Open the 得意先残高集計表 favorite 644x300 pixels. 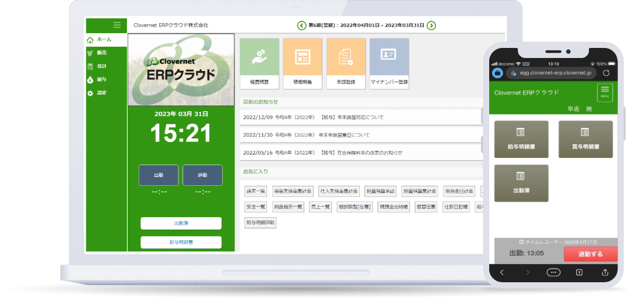pyautogui.click(x=293, y=191)
